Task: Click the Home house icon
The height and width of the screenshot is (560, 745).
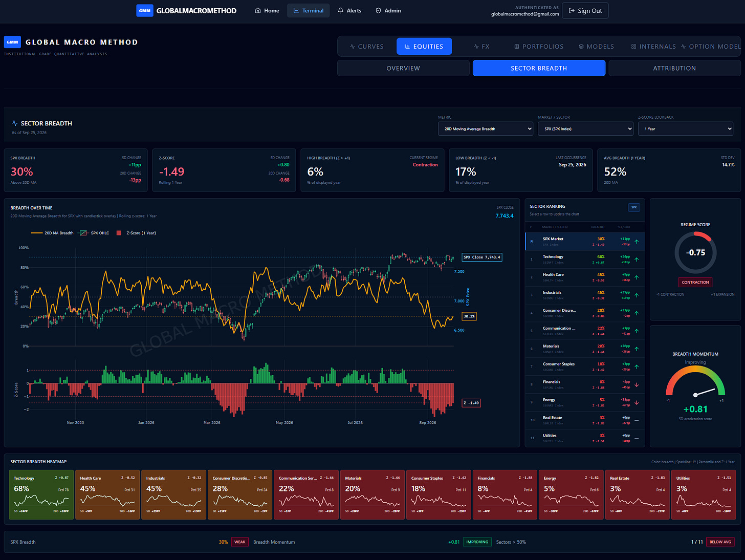Action: pyautogui.click(x=258, y=11)
